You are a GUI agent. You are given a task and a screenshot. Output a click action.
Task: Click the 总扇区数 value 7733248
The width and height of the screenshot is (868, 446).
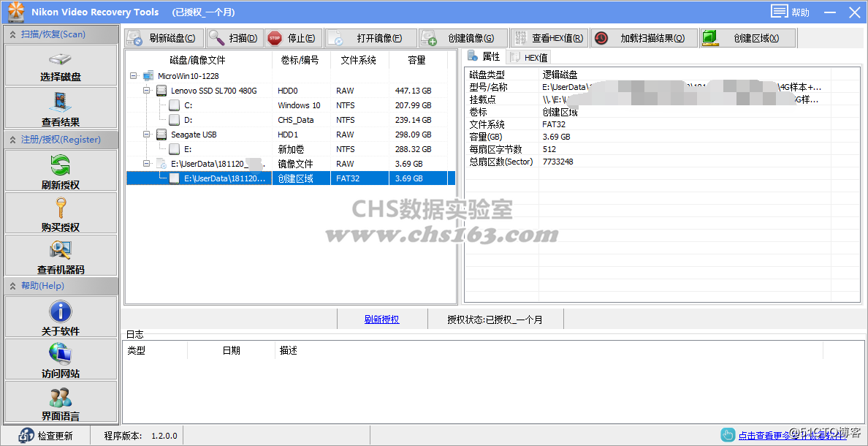[557, 162]
